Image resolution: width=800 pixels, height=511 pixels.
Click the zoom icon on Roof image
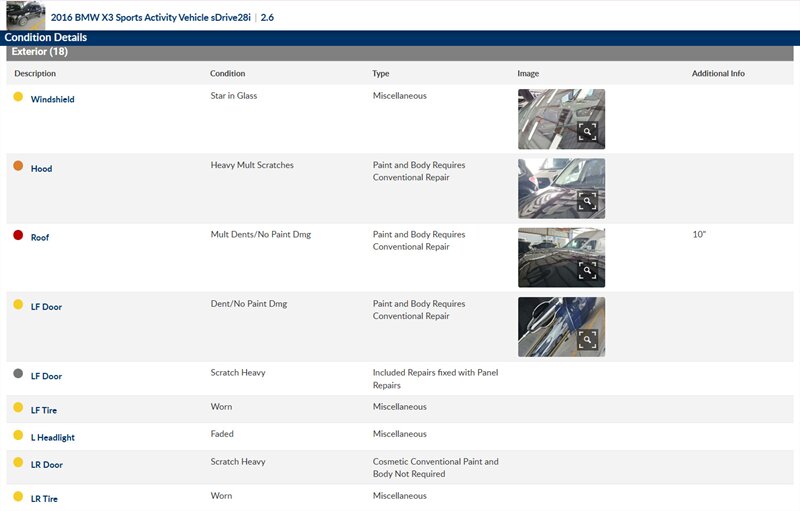pos(588,270)
